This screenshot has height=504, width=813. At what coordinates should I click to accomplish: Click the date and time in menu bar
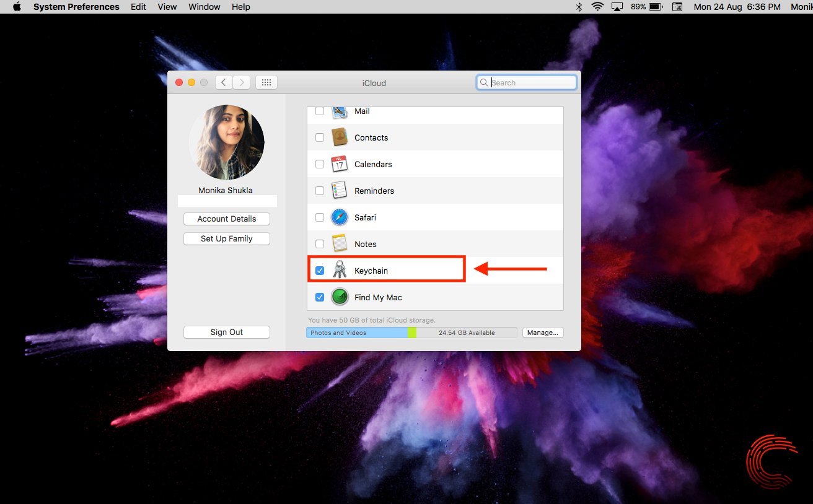pos(737,7)
